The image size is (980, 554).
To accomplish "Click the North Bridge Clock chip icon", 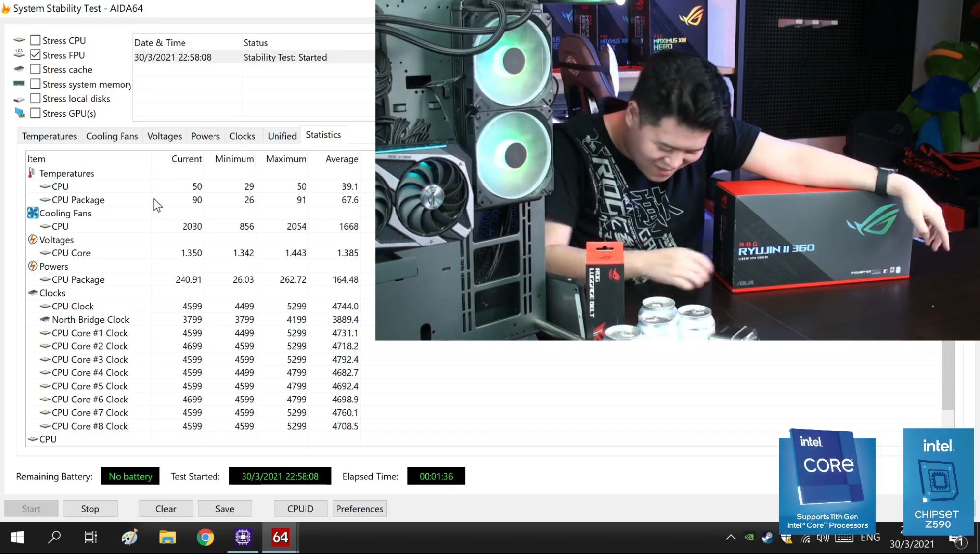I will [x=45, y=319].
